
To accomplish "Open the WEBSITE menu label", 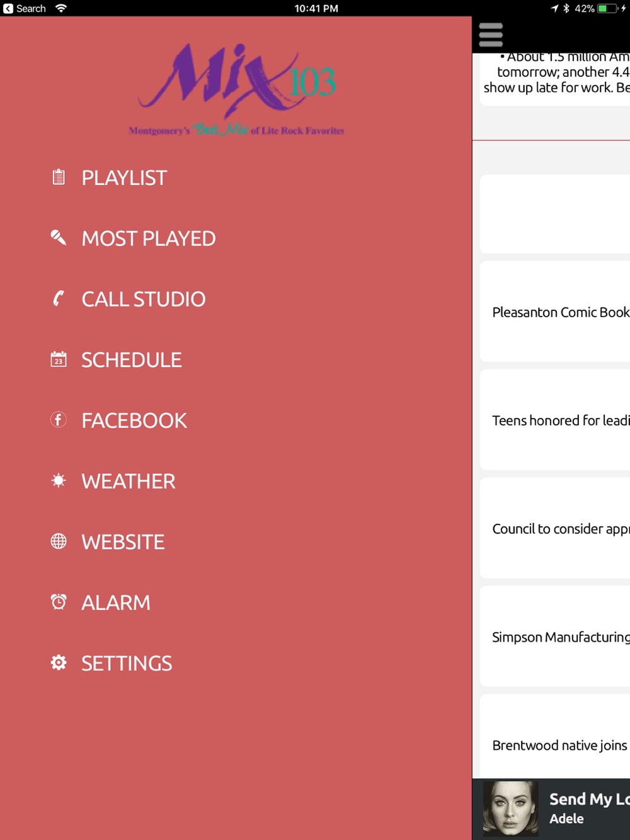I will click(123, 542).
